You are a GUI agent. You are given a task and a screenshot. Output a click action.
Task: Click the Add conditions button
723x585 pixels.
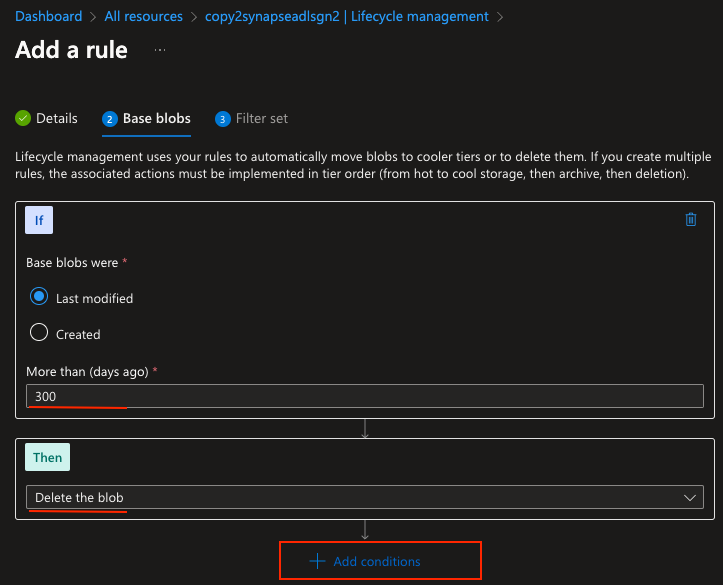tap(380, 561)
